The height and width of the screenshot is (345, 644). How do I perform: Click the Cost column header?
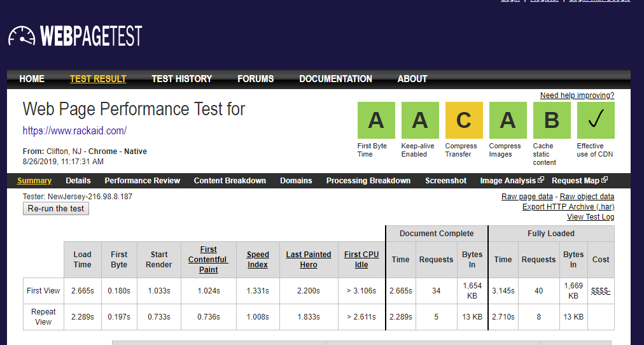coord(601,260)
